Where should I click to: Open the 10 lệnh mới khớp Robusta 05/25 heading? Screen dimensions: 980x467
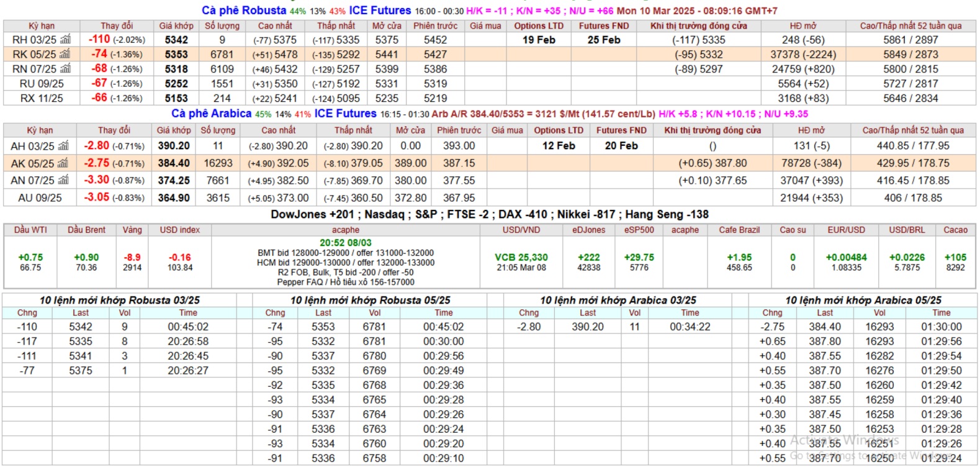[x=370, y=301]
